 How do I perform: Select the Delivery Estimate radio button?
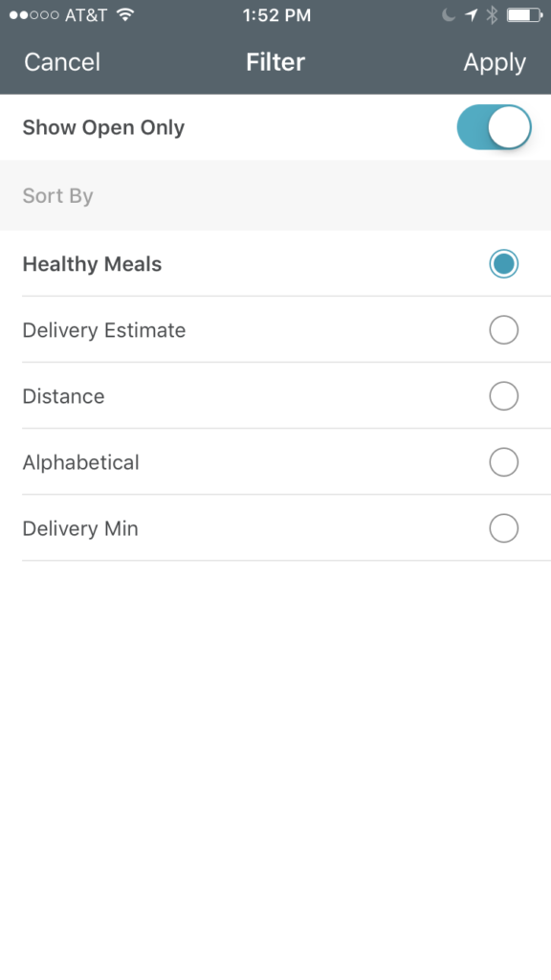pos(503,330)
